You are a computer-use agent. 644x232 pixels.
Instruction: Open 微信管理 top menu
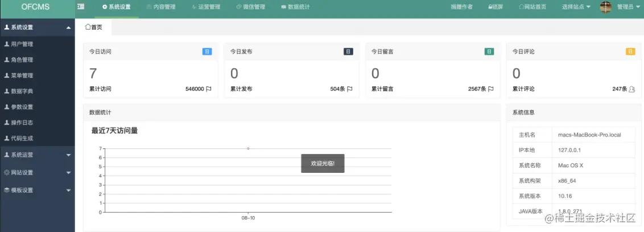click(250, 7)
